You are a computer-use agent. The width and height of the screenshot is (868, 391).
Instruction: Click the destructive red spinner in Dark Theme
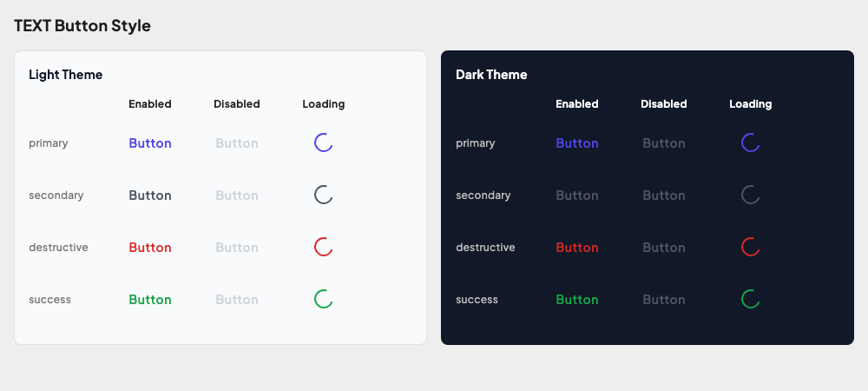click(x=751, y=248)
